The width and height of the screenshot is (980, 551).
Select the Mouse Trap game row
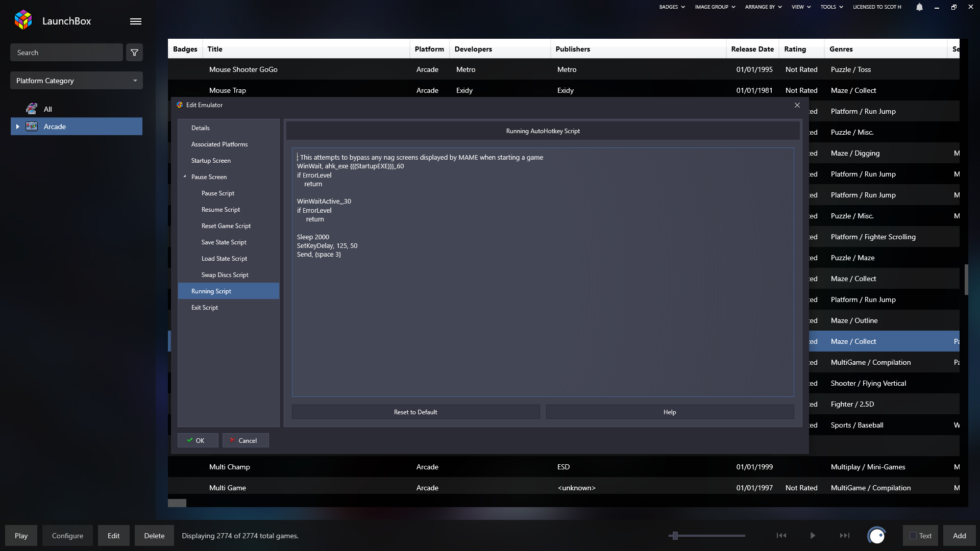coord(563,90)
